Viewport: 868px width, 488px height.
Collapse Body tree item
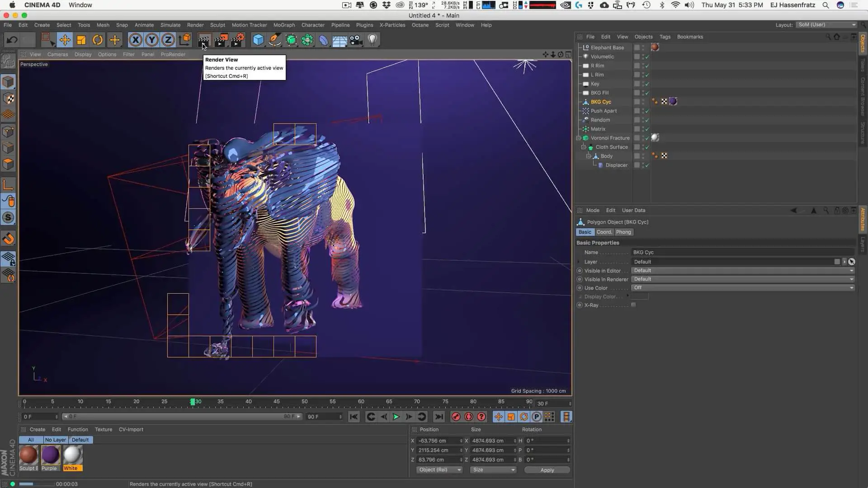point(588,156)
